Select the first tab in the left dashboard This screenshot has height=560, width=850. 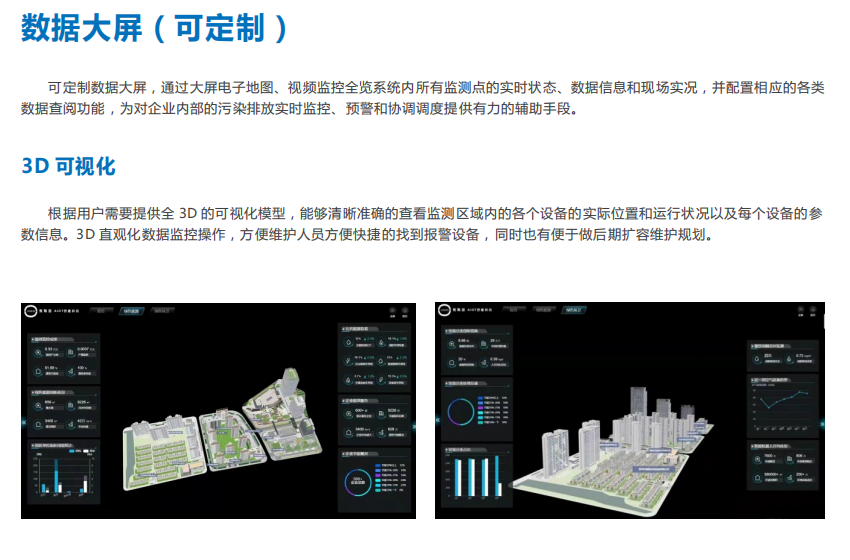[101, 311]
